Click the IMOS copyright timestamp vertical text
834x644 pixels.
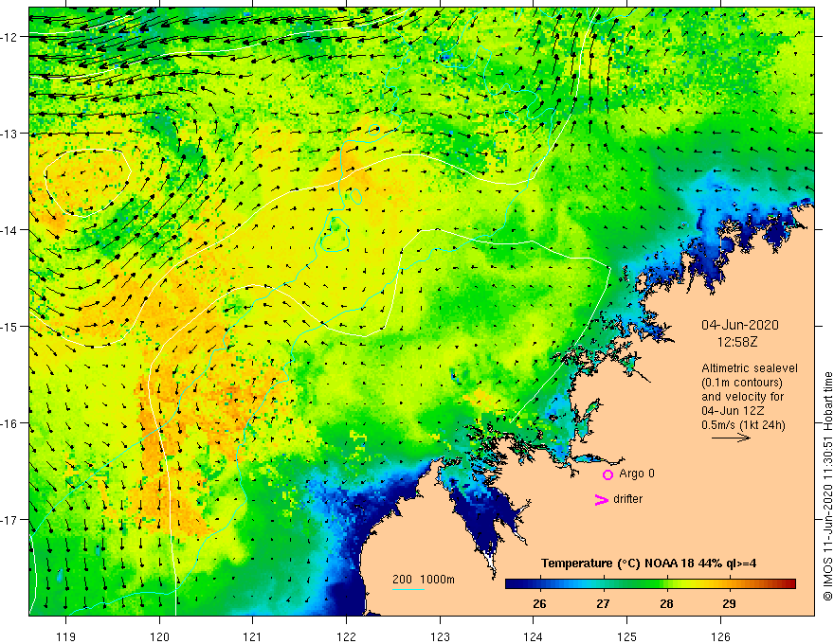point(827,486)
